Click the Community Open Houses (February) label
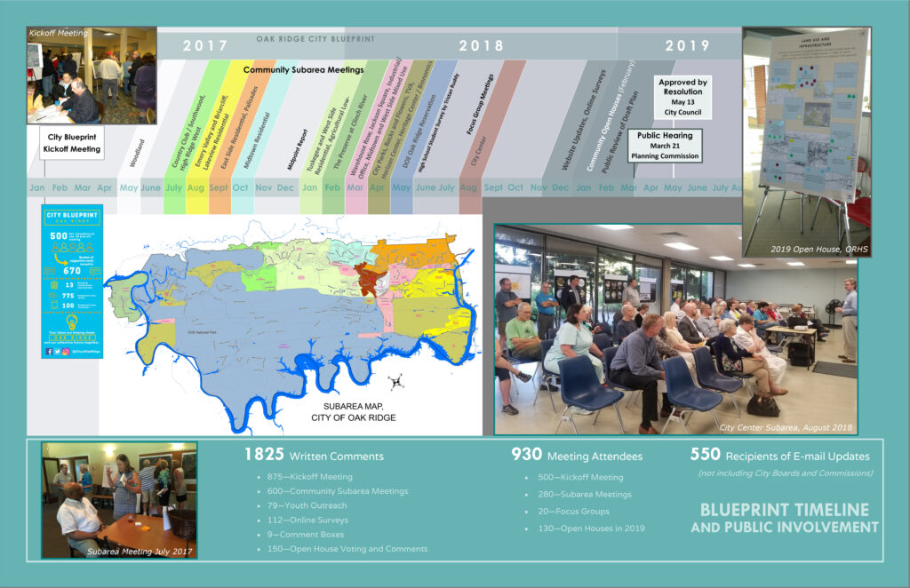Viewport: 910px width, 588px height. [611, 116]
